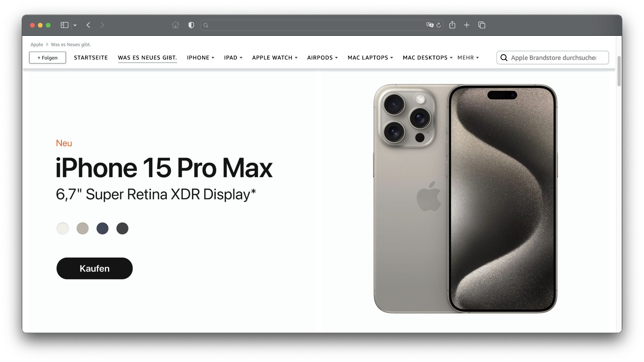Select the WAS ES NEUES GIBT. tab
The width and height of the screenshot is (644, 362).
click(147, 58)
